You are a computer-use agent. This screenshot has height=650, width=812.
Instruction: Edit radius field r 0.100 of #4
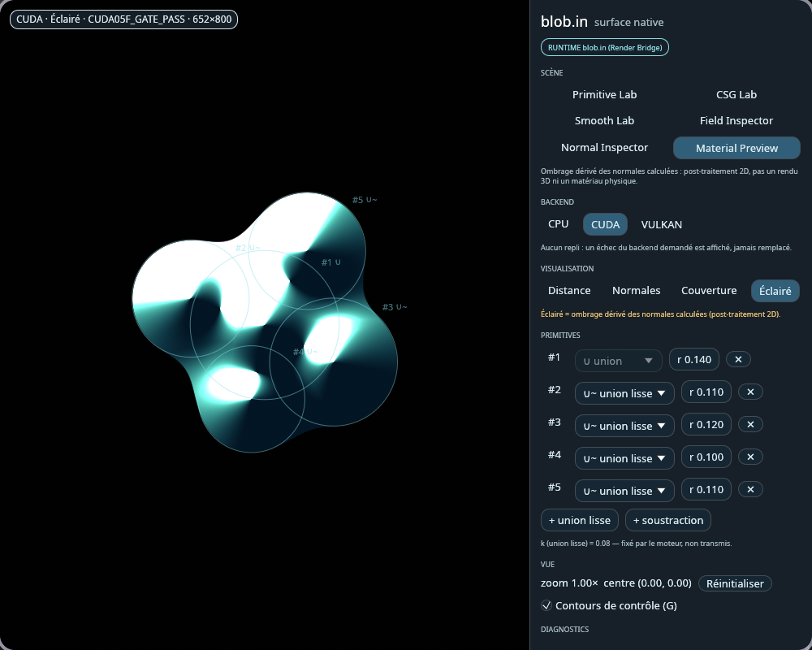(x=706, y=457)
